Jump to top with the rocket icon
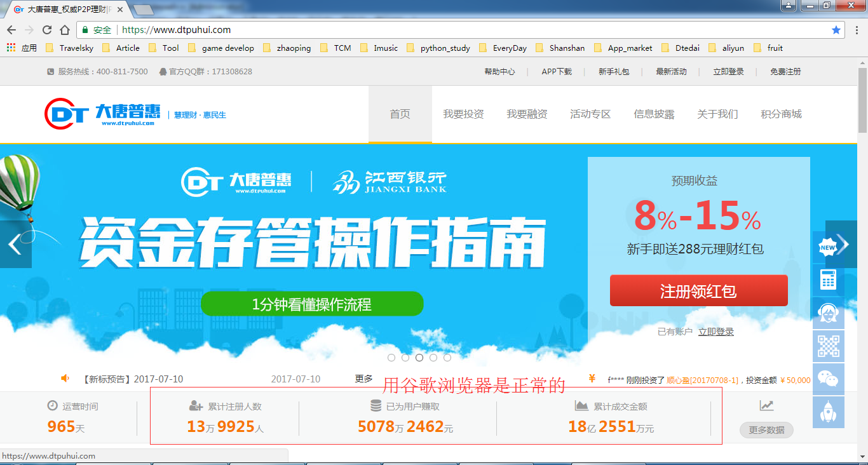 tap(828, 412)
